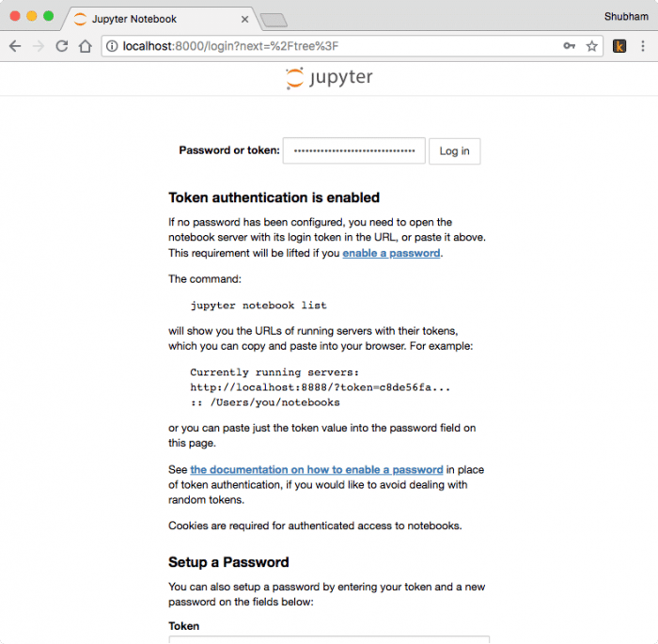Click the Jupyter logo in the header
658x644 pixels.
pos(329,78)
